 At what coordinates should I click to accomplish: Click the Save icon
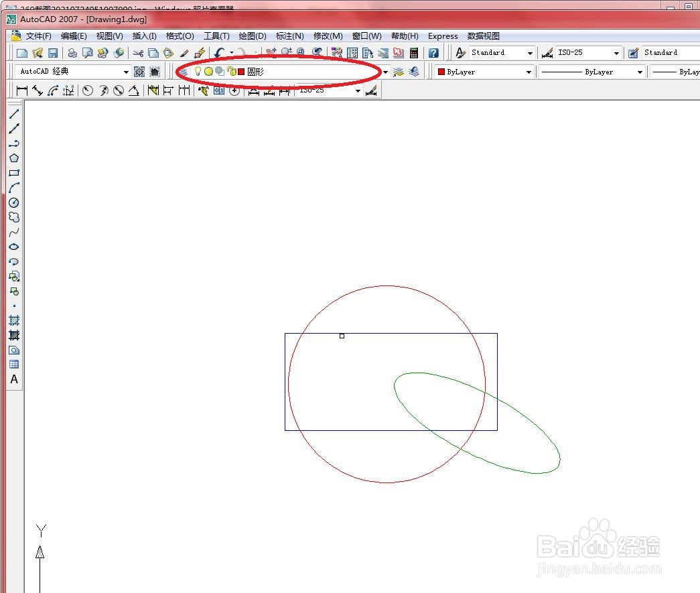[x=53, y=53]
